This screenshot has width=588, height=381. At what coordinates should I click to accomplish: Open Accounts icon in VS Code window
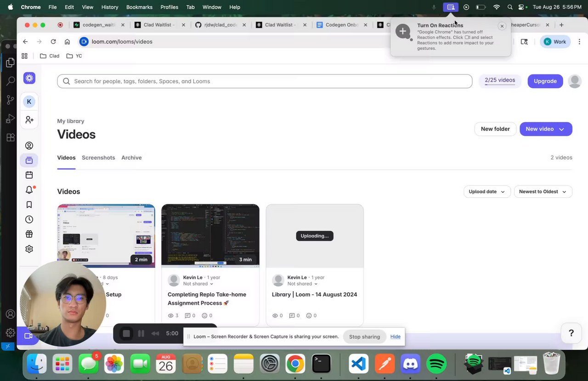click(x=10, y=314)
